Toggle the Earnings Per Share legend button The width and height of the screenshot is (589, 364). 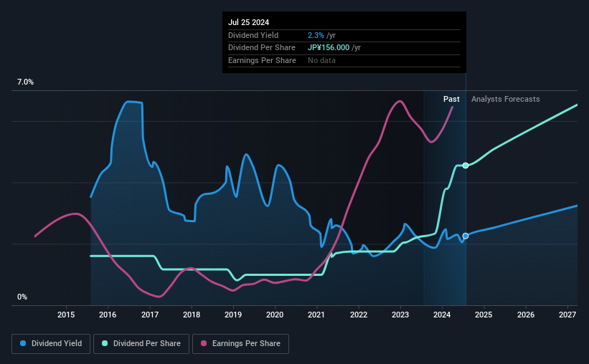pyautogui.click(x=240, y=344)
